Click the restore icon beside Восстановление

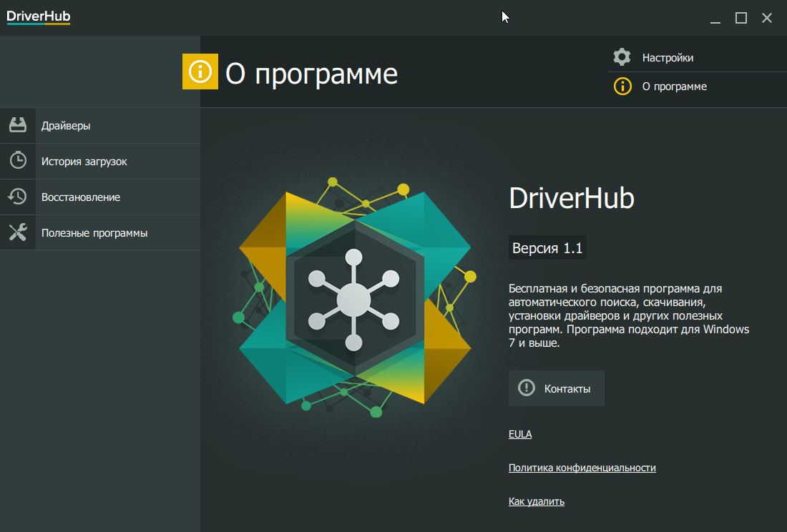pyautogui.click(x=18, y=197)
